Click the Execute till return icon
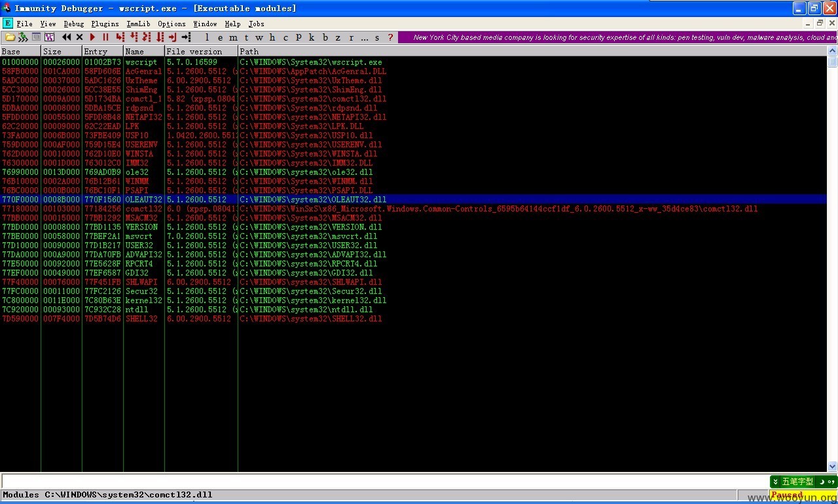Screen dimensions: 838x504 pos(173,37)
